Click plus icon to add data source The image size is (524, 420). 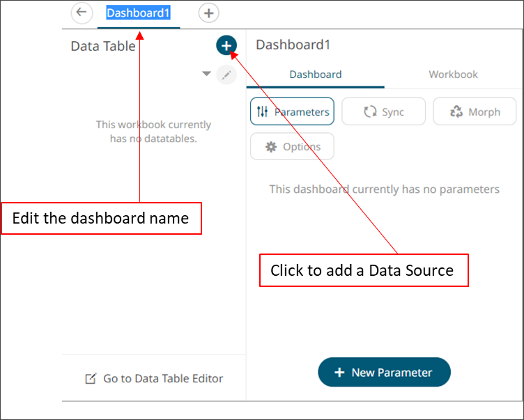[x=226, y=45]
